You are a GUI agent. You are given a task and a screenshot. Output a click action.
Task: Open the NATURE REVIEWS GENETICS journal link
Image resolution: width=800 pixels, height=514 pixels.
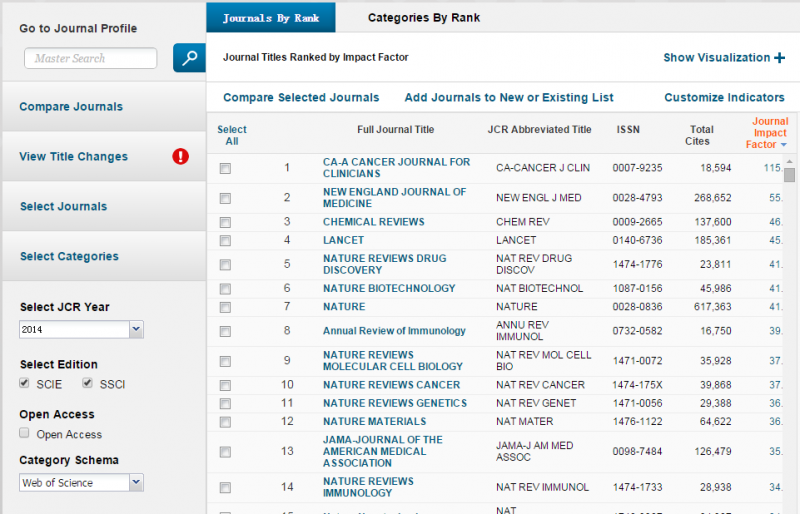coord(395,403)
